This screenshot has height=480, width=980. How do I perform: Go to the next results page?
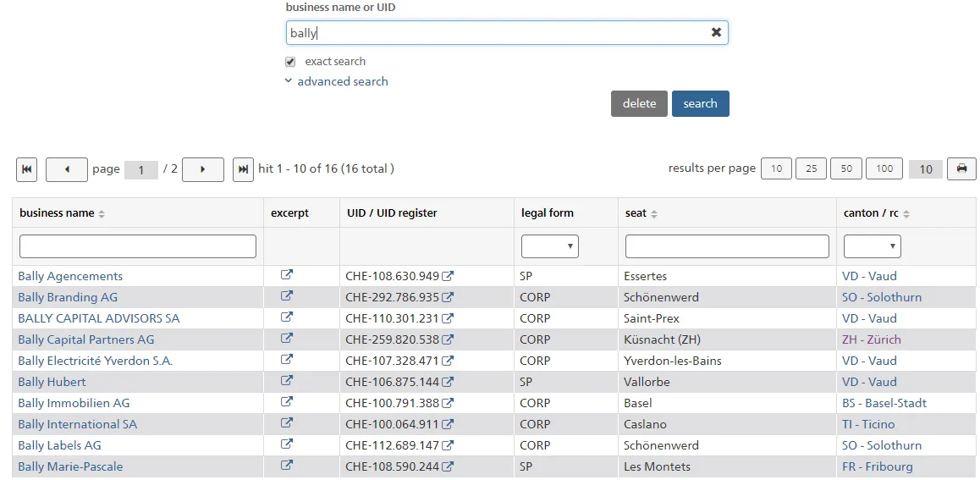tap(203, 169)
